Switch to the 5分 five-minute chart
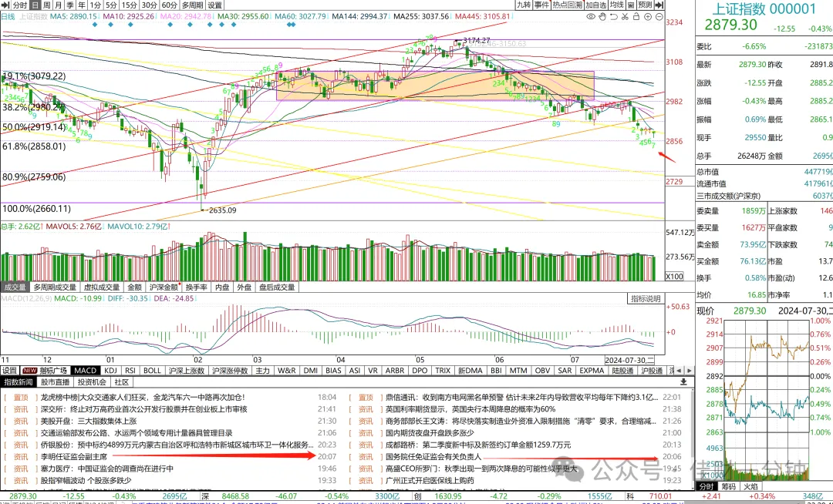 pyautogui.click(x=111, y=5)
